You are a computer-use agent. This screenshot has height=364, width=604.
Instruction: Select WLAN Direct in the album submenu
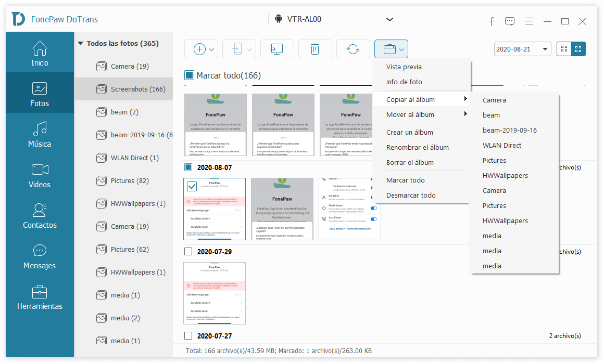[x=502, y=145]
